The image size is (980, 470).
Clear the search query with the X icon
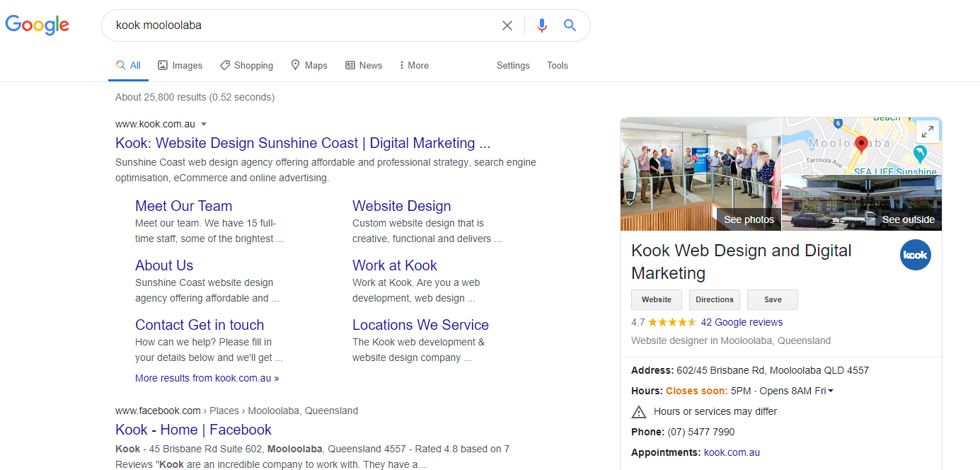507,25
